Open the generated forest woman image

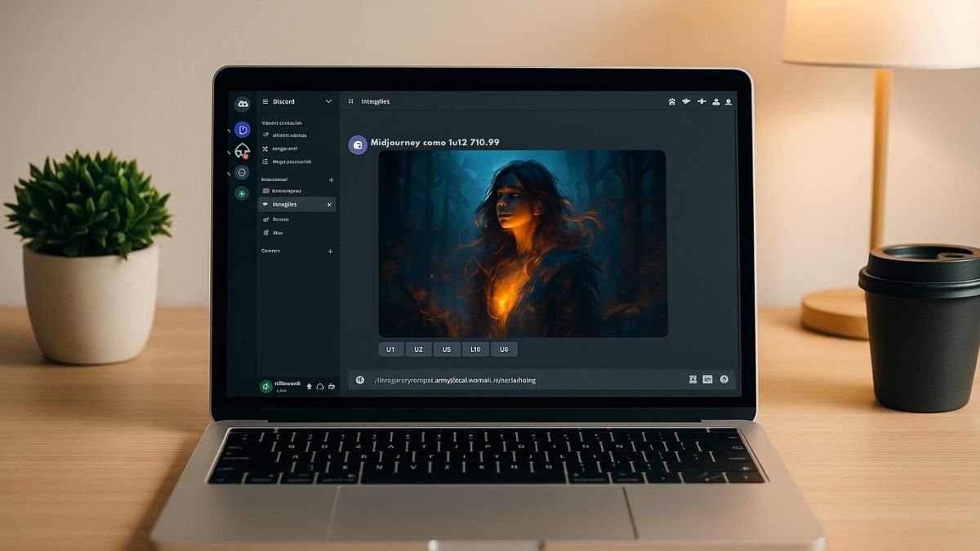[523, 243]
